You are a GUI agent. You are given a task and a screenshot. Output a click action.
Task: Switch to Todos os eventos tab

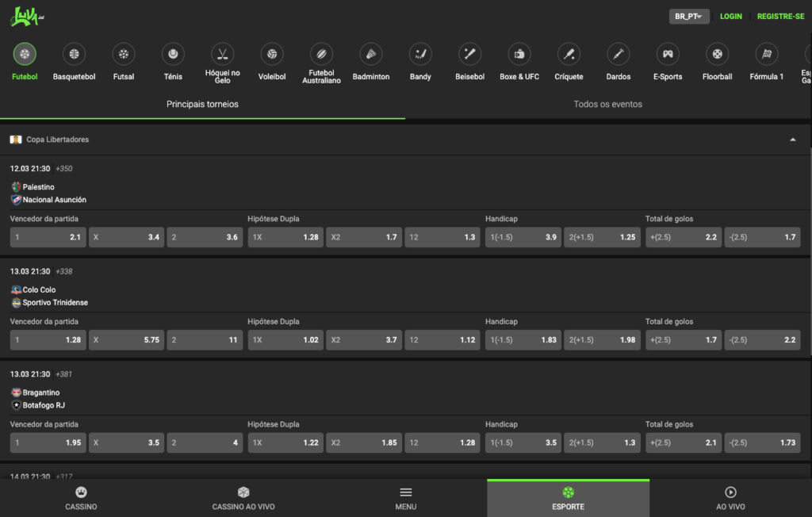(608, 104)
